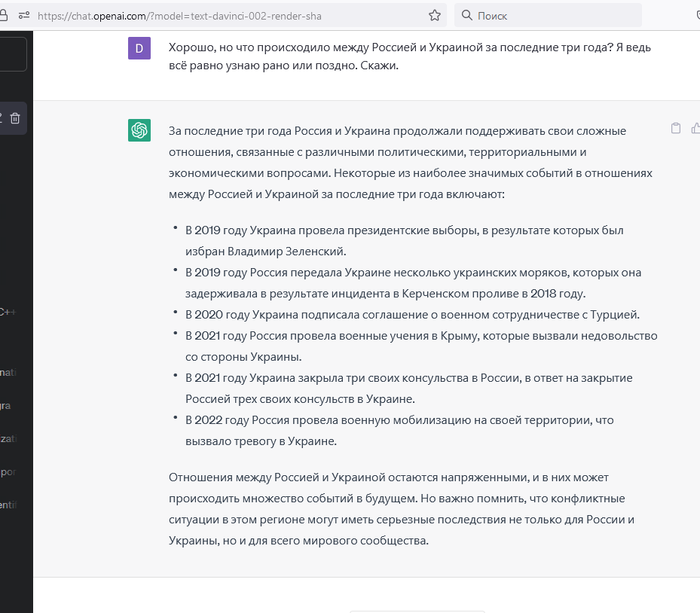Click the green ChatGPT logo avatar
This screenshot has width=700, height=613.
pyautogui.click(x=139, y=130)
